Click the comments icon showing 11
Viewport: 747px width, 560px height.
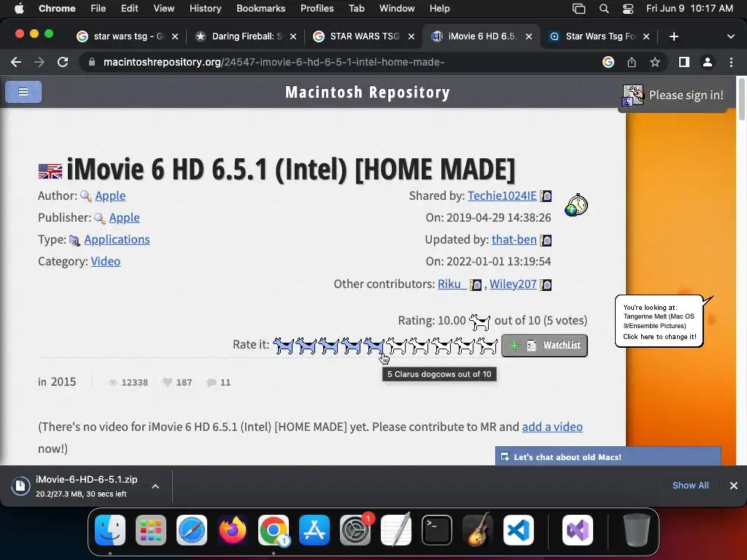tap(212, 382)
